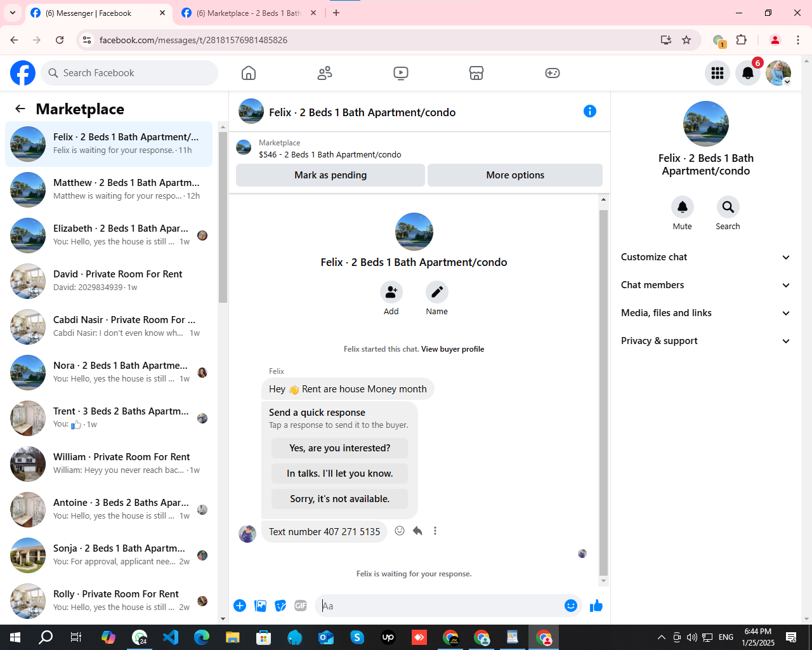Image resolution: width=812 pixels, height=650 pixels.
Task: React with emoji to the text number message
Action: tap(400, 531)
